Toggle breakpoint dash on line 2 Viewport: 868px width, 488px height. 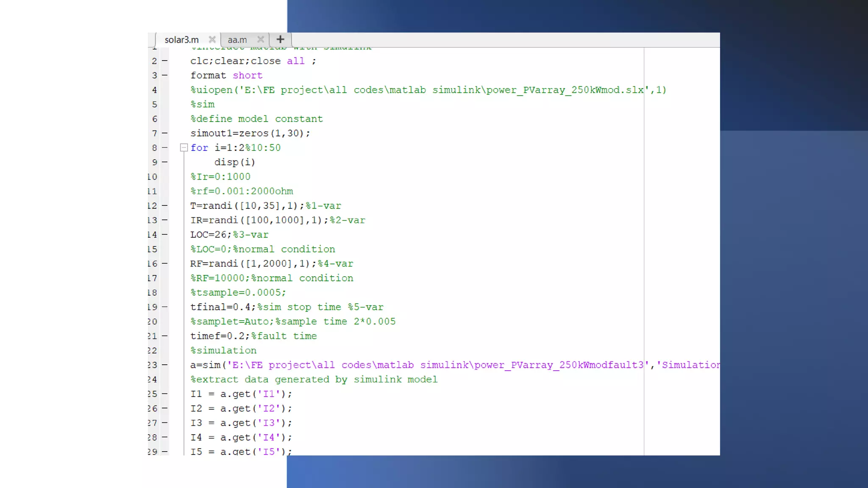pyautogui.click(x=165, y=61)
